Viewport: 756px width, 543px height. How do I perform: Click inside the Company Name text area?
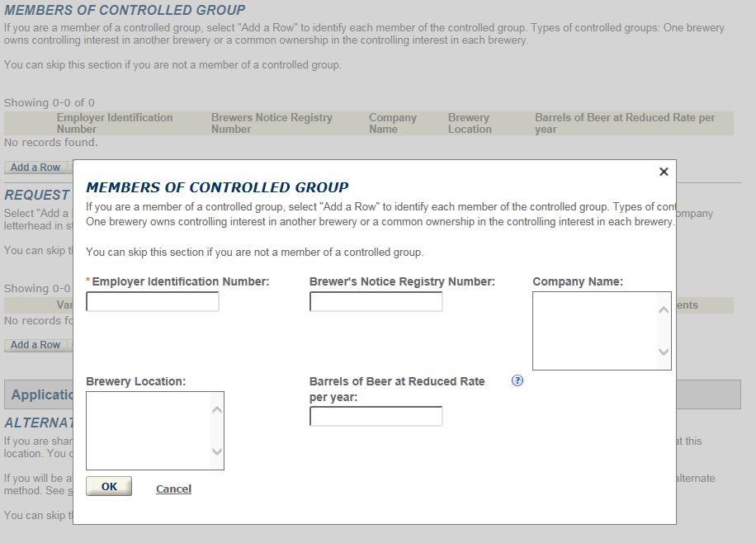595,330
